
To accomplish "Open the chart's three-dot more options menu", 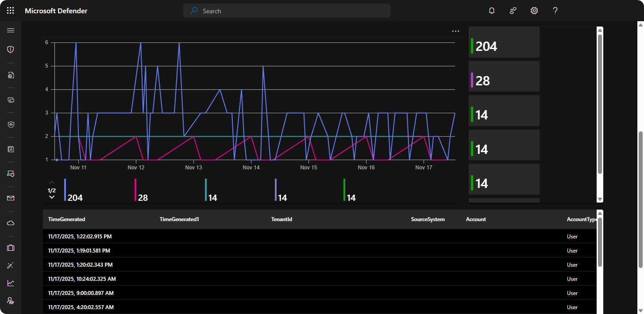I will (x=455, y=31).
